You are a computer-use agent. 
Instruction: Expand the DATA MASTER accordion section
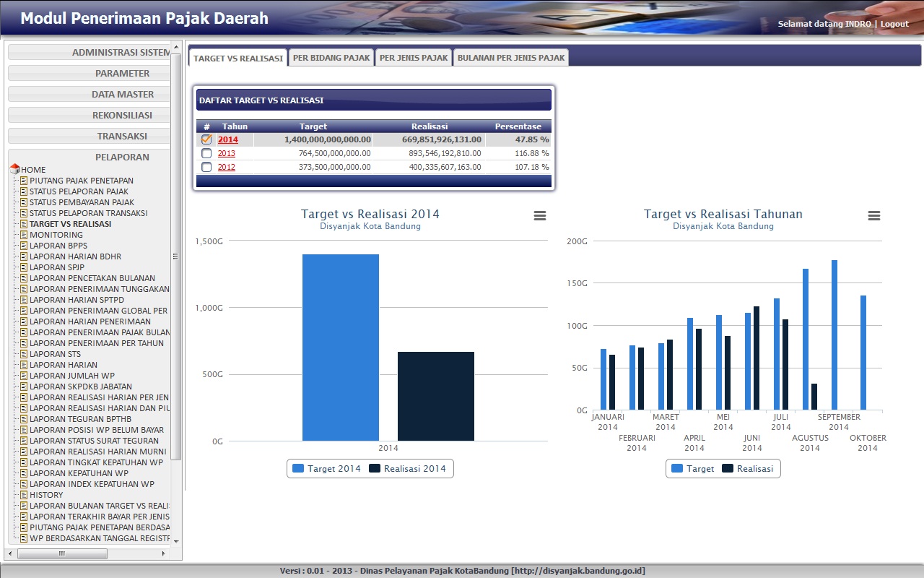point(90,94)
